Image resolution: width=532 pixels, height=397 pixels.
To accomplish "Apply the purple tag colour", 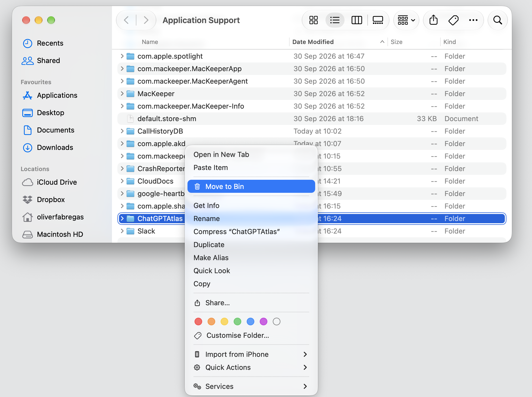I will pos(264,322).
